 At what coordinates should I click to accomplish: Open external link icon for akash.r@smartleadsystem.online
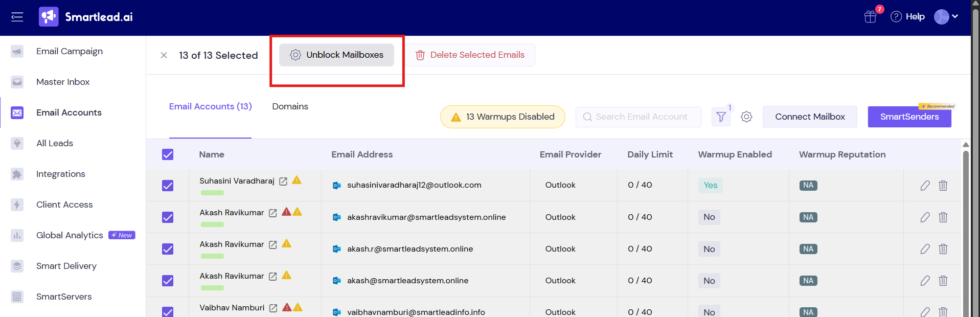click(273, 244)
